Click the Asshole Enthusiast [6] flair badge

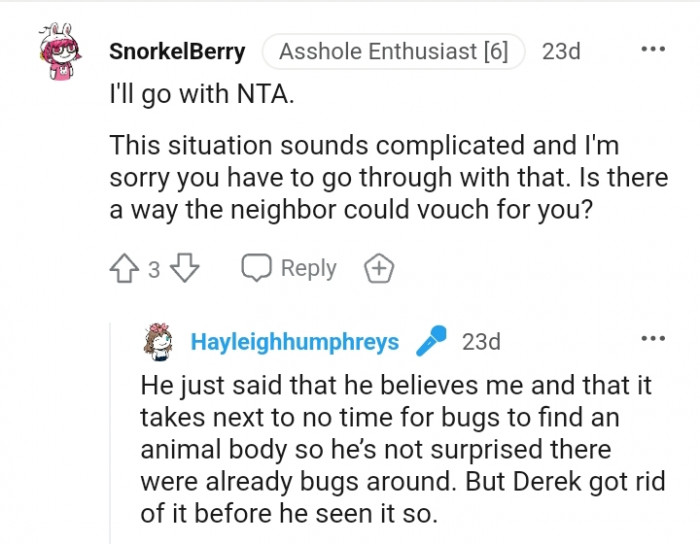click(393, 52)
